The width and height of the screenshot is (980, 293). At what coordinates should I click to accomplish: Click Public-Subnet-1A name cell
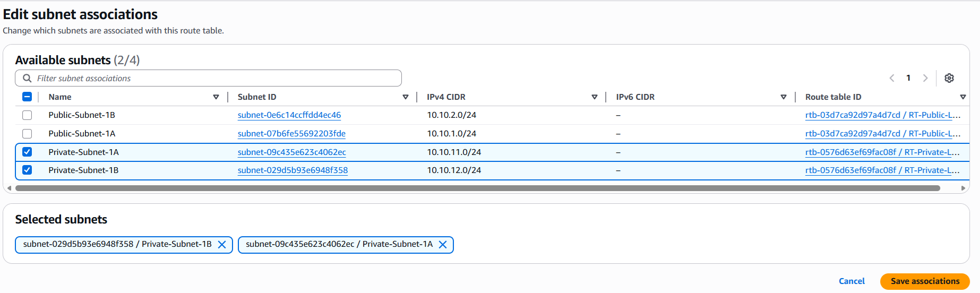[x=82, y=134]
